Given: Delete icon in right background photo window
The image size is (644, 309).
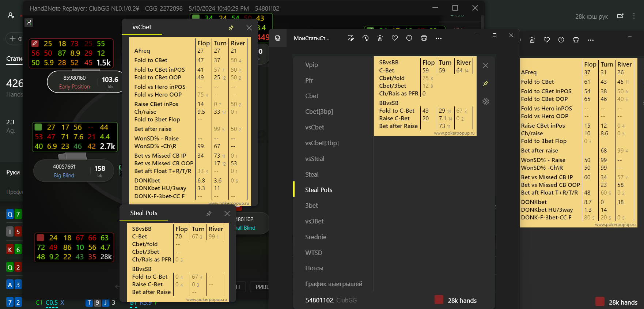Looking at the screenshot, I should point(532,40).
